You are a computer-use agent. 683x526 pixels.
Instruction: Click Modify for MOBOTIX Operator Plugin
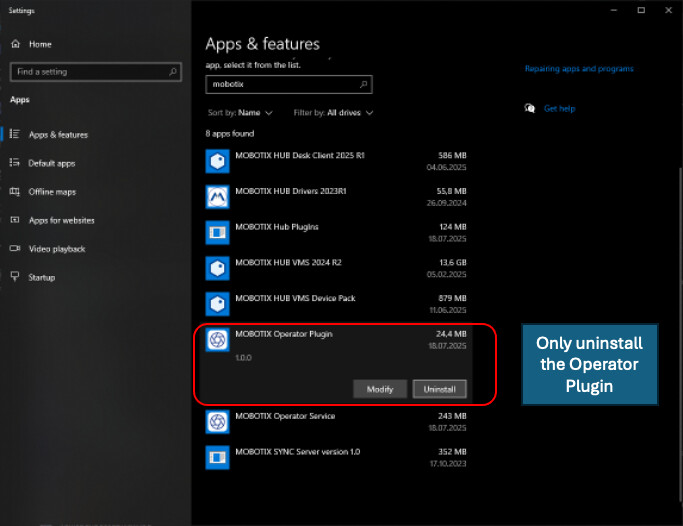[x=380, y=389]
